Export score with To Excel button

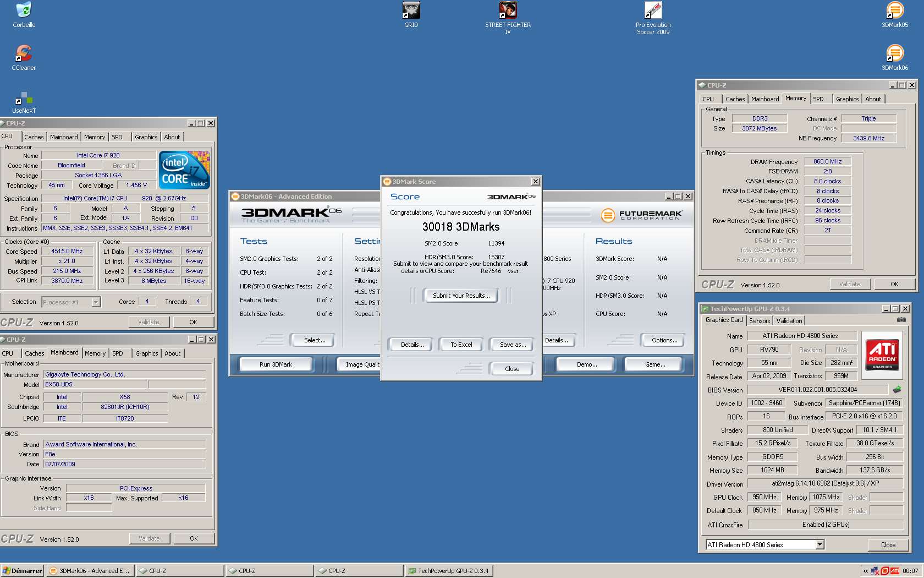point(461,345)
